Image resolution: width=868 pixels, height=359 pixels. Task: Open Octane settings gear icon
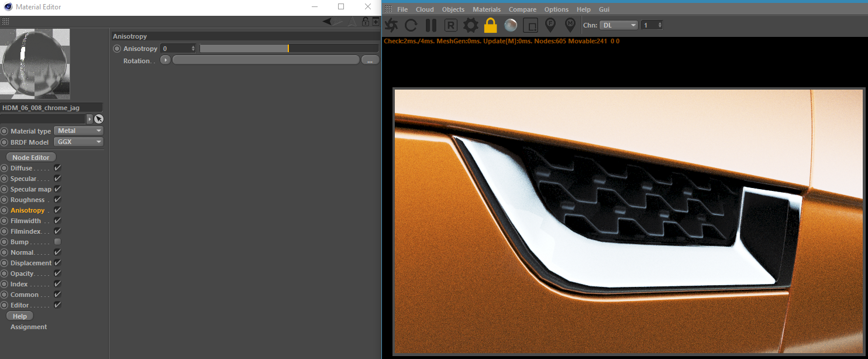(471, 25)
